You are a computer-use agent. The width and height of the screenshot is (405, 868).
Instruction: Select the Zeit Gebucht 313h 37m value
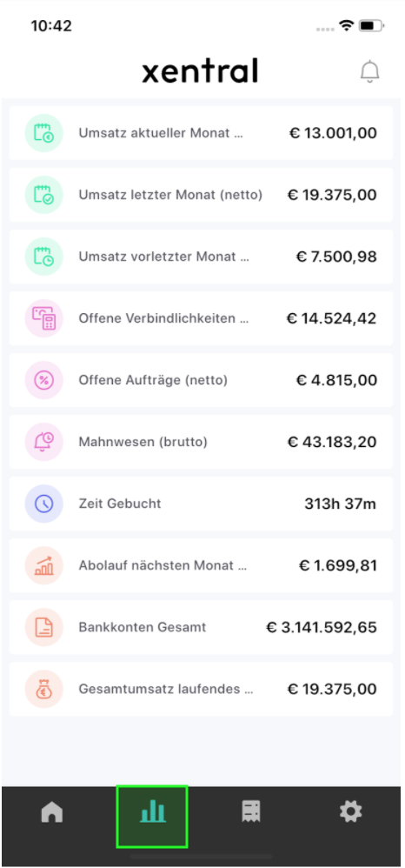(341, 504)
